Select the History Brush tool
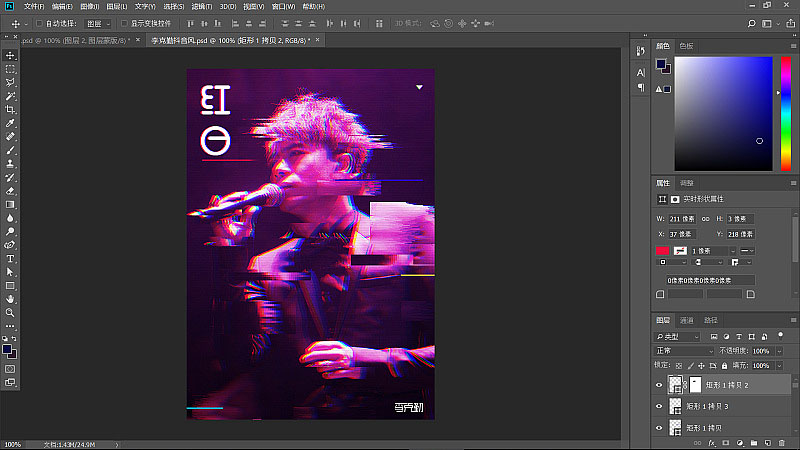This screenshot has height=450, width=800. [10, 178]
